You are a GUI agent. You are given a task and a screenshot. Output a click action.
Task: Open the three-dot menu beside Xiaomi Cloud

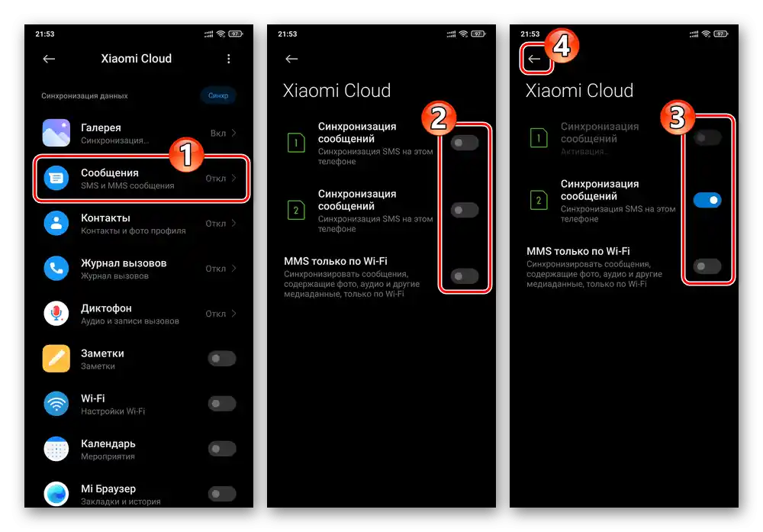tap(229, 59)
